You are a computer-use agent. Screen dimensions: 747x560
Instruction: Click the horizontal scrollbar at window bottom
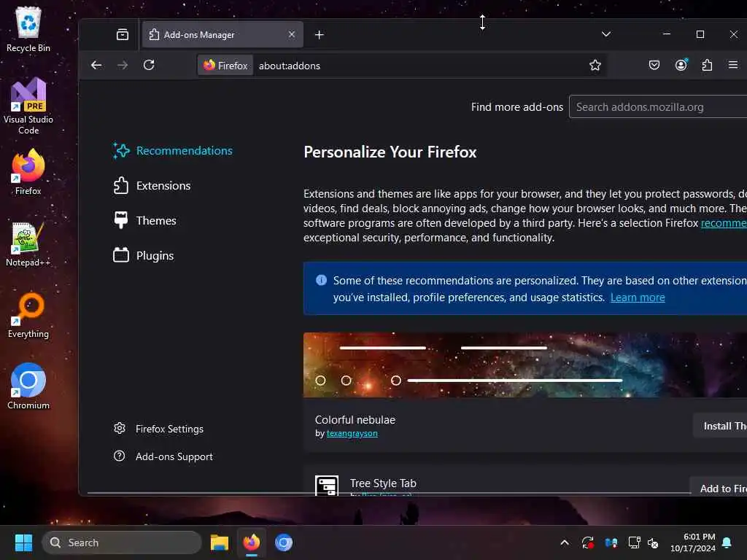point(390,493)
